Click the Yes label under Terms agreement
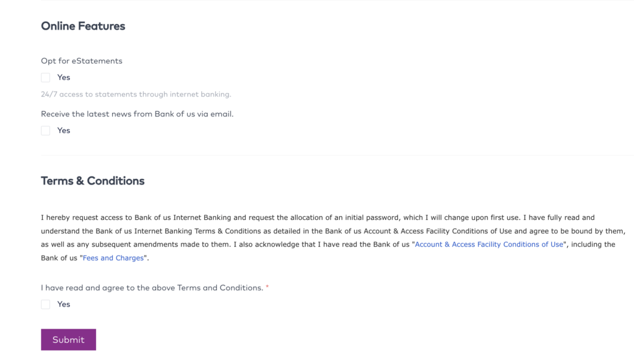 click(x=64, y=305)
